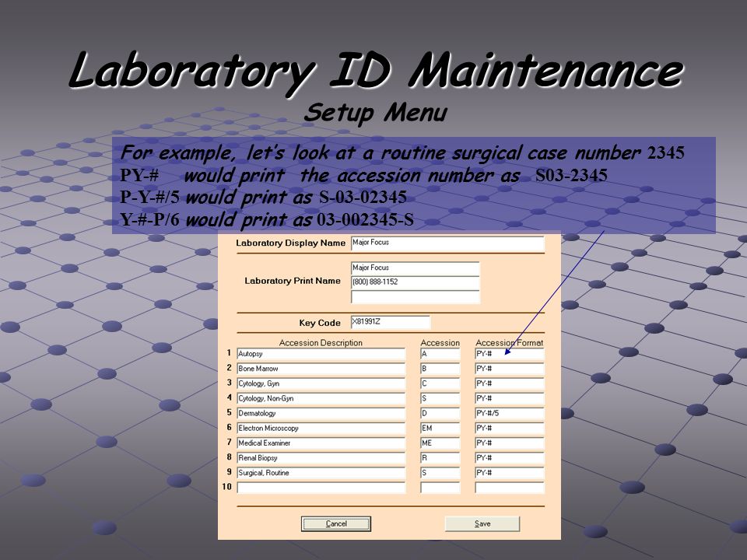Screen dimensions: 747x560
Task: Edit Surgical, Routine accession format field
Action: coord(509,473)
